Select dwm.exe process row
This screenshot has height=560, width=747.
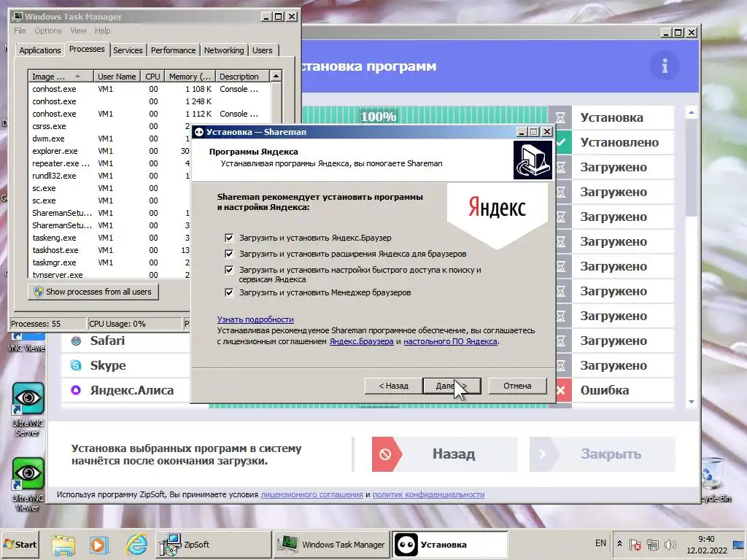[x=109, y=139]
